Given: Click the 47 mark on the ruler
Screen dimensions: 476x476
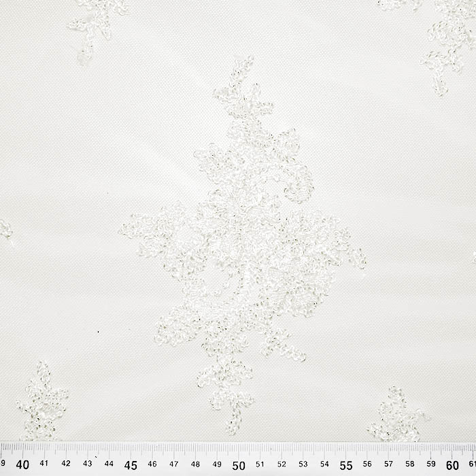Looking at the screenshot, I should click(x=173, y=463).
